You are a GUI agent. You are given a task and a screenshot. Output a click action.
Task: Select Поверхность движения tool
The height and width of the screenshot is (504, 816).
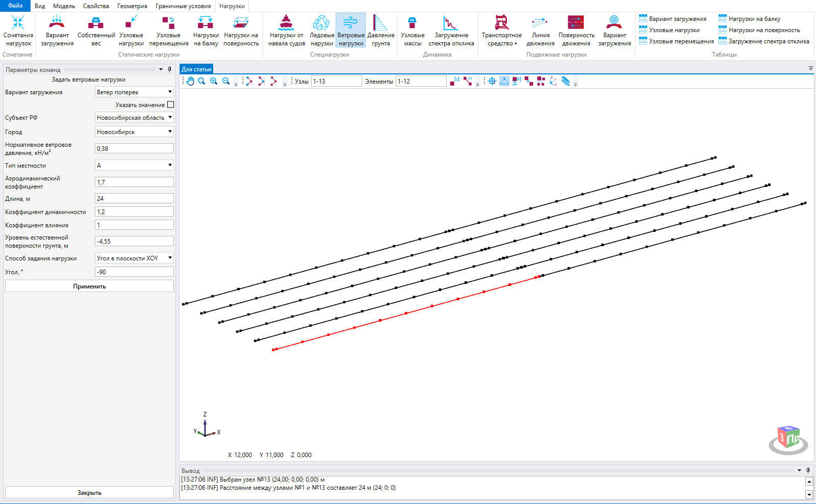click(576, 31)
